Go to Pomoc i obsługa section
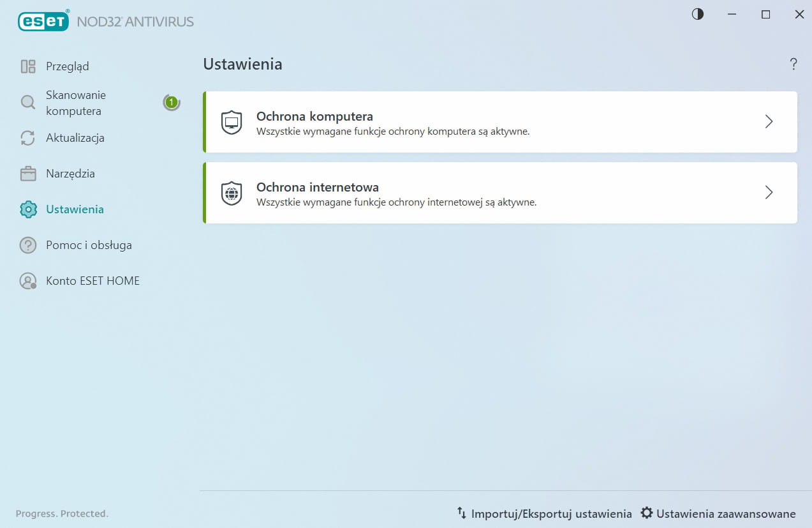This screenshot has height=528, width=812. 89,245
